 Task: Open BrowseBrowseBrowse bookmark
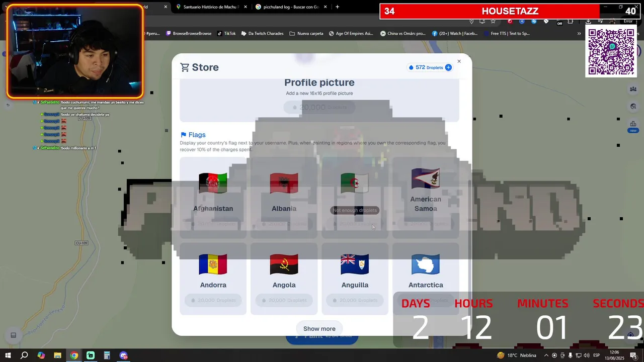pos(188,34)
